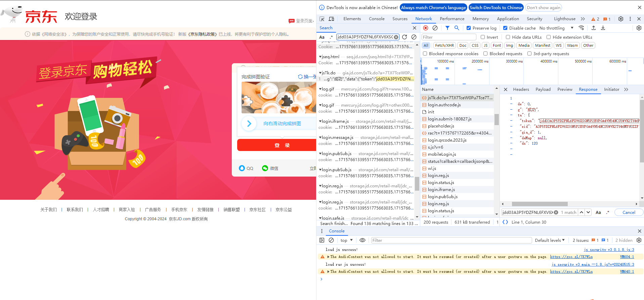644x300 pixels.
Task: Open network search magnifier icon
Action: tap(457, 28)
